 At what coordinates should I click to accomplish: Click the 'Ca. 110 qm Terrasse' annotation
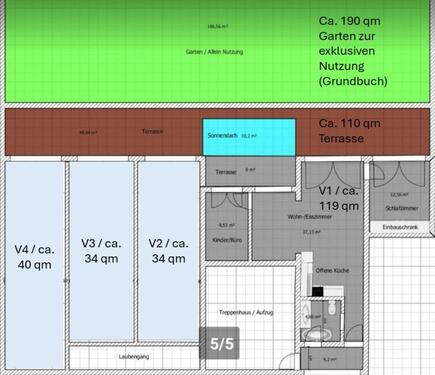point(349,131)
